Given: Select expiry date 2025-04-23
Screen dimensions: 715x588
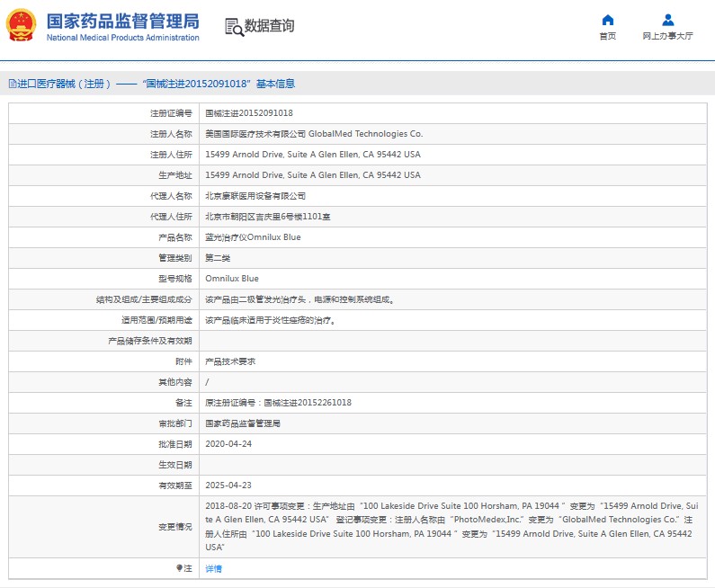Looking at the screenshot, I should [x=228, y=486].
